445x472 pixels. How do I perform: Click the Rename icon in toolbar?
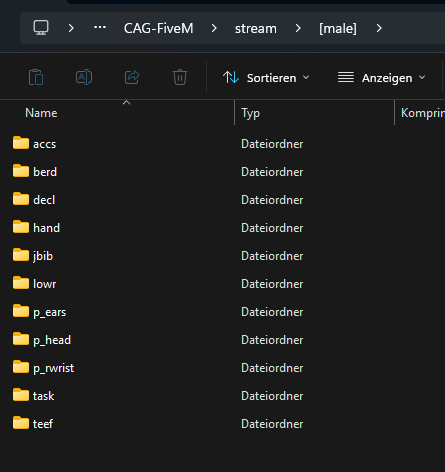pos(84,77)
